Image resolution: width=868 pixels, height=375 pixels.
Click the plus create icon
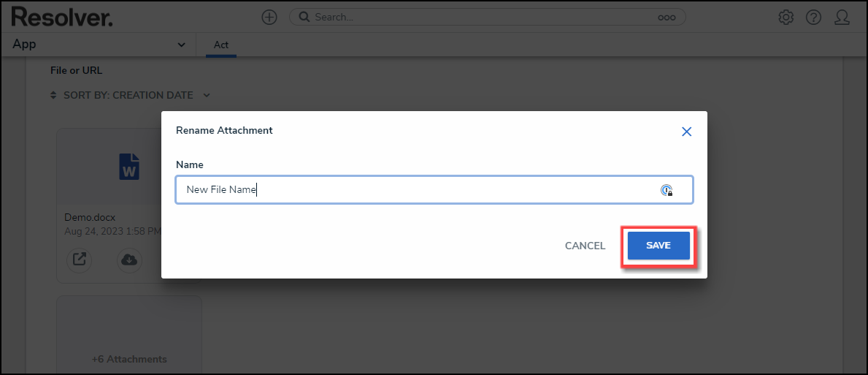[x=269, y=17]
